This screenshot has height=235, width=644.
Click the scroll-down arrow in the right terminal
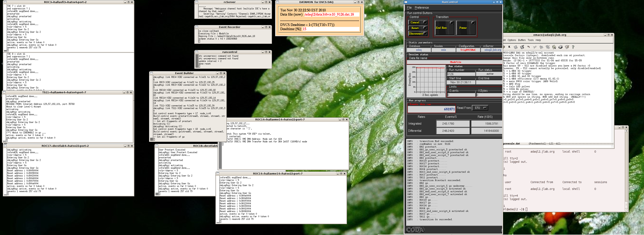tap(626, 210)
